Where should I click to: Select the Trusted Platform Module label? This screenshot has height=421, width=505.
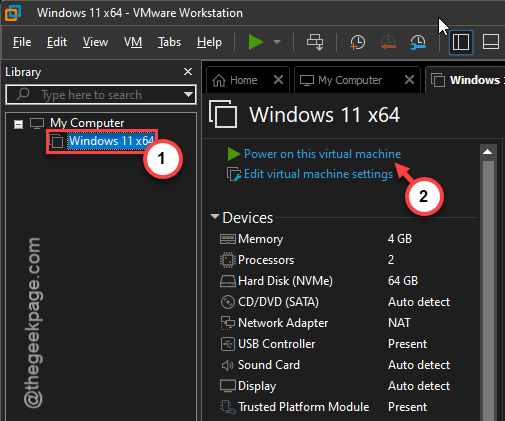303,407
